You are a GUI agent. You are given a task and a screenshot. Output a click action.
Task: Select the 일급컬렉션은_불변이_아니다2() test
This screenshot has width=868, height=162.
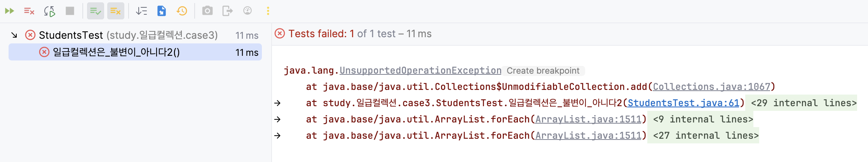(x=135, y=52)
